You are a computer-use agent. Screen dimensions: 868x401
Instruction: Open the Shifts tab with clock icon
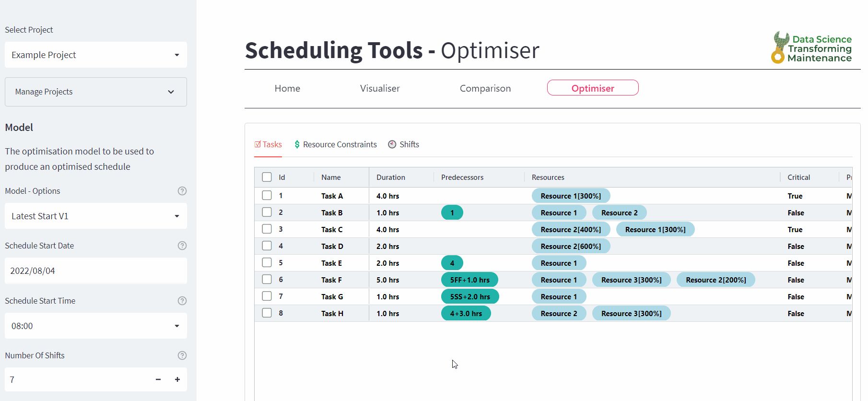pos(403,144)
